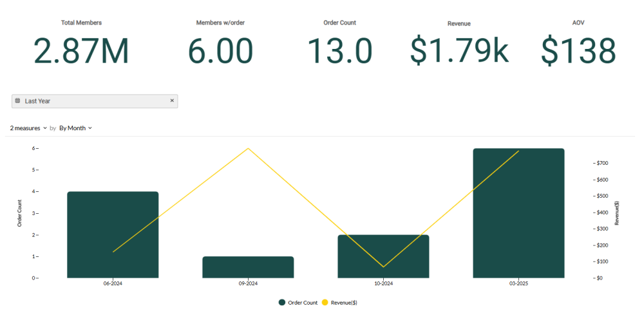Viewport: 644px width, 313px height.
Task: Click the yellow Revenue legend dot
Action: (x=325, y=302)
